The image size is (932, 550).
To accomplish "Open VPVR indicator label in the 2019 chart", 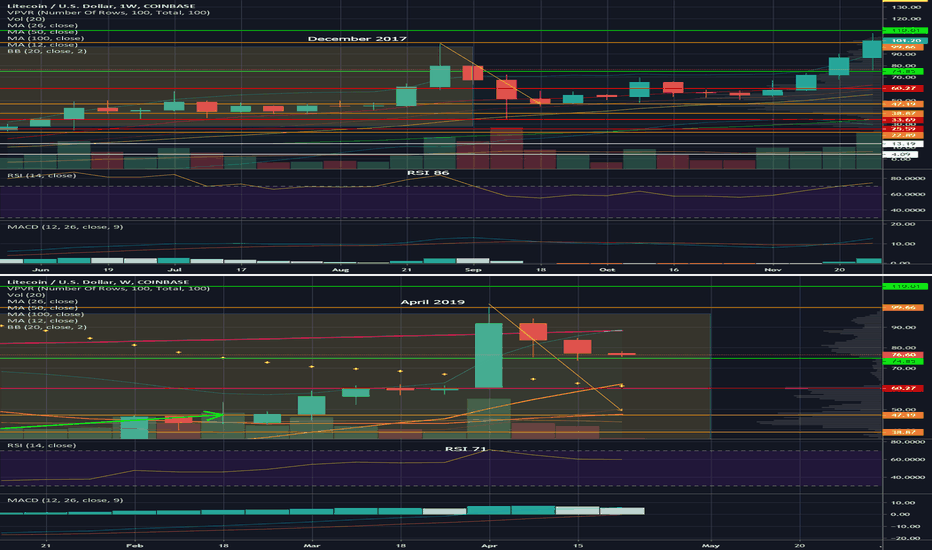I will pos(108,288).
